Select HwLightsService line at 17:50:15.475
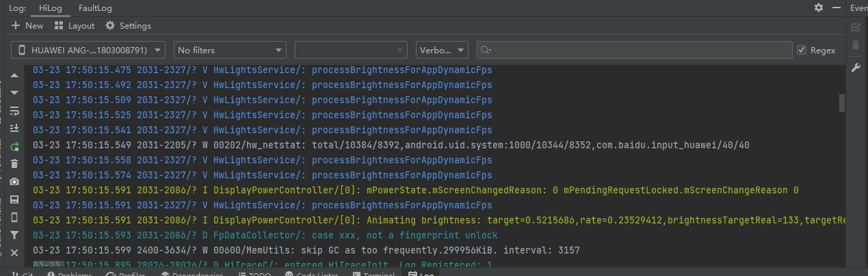This screenshot has width=868, height=276. [x=262, y=70]
